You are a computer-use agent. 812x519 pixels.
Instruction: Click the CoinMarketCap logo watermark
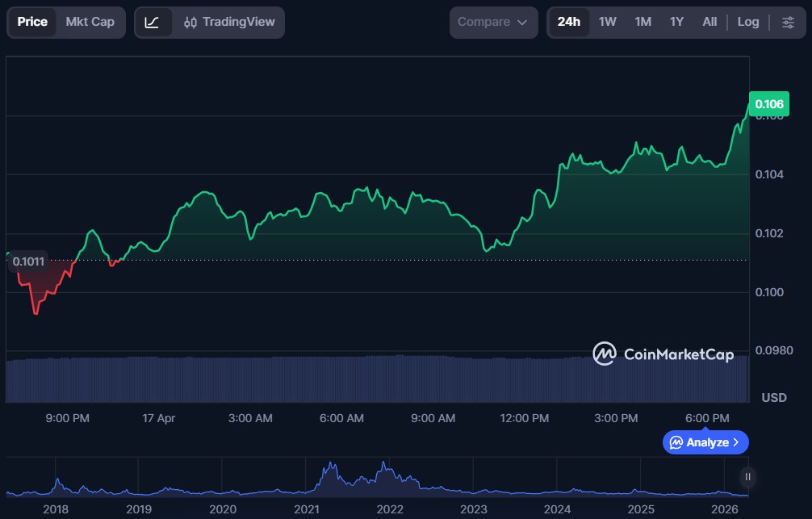point(663,354)
